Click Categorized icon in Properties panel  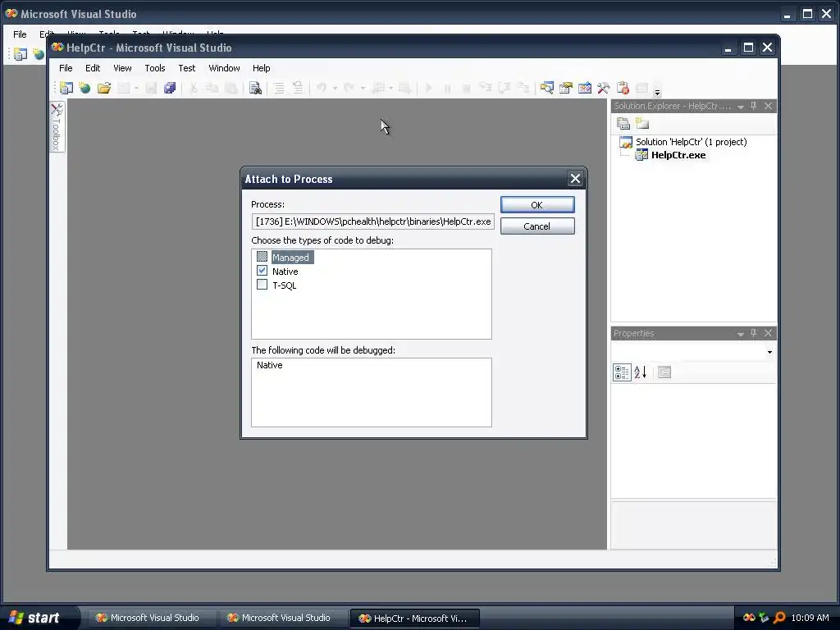click(x=622, y=372)
